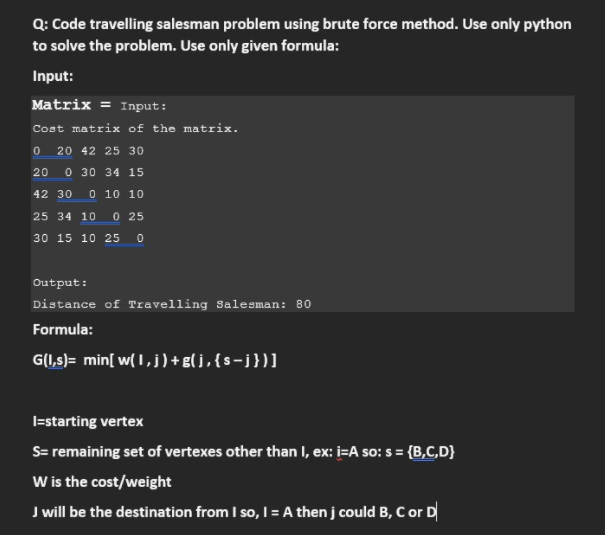Image resolution: width=605 pixels, height=535 pixels.
Task: Click matrix row '42 30 0 10 10'
Action: coord(88,194)
